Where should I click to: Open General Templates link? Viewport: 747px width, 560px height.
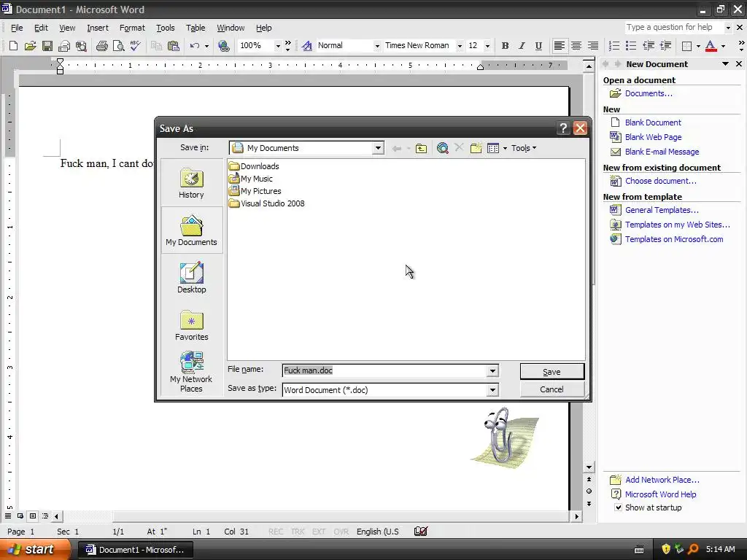(x=662, y=210)
